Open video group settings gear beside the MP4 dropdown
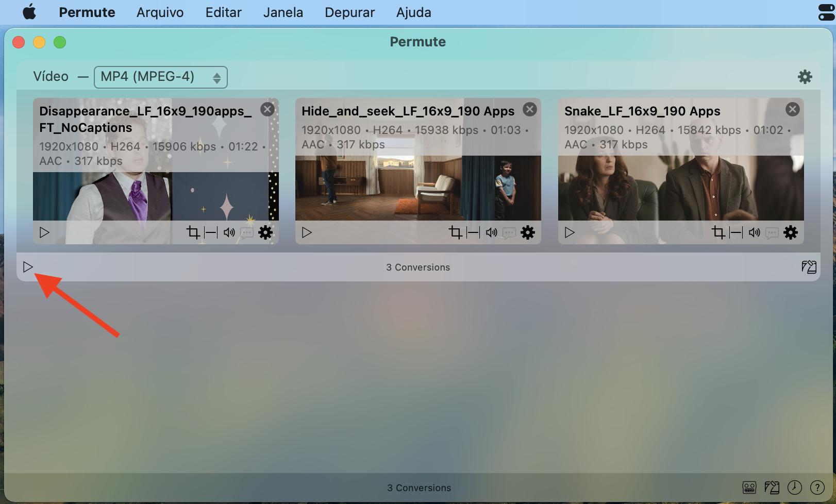 pos(805,77)
